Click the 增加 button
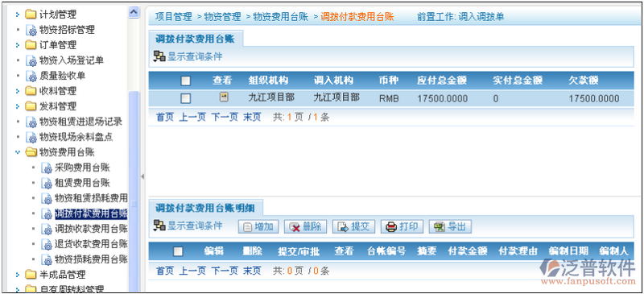The width and height of the screenshot is (644, 294). click(258, 226)
